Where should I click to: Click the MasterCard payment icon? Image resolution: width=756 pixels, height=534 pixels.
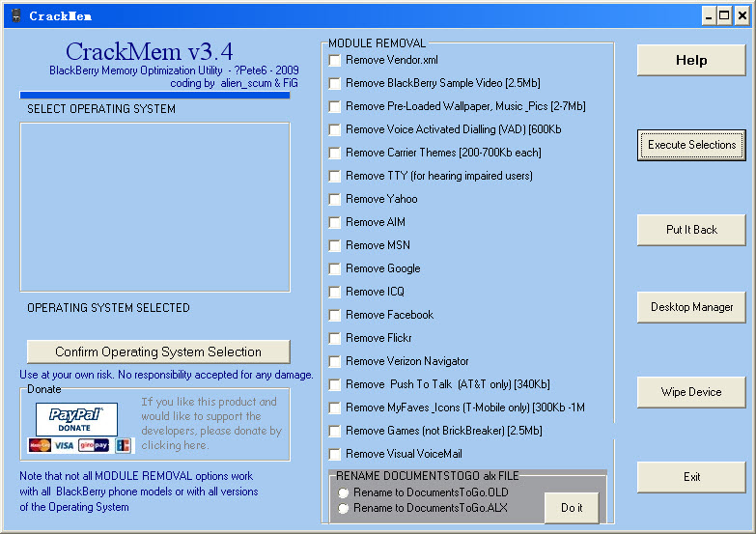[40, 445]
